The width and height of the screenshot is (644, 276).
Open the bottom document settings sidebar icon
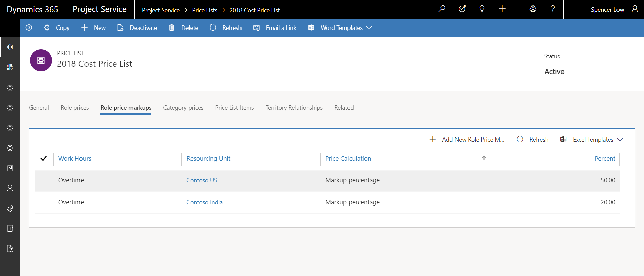click(x=10, y=249)
